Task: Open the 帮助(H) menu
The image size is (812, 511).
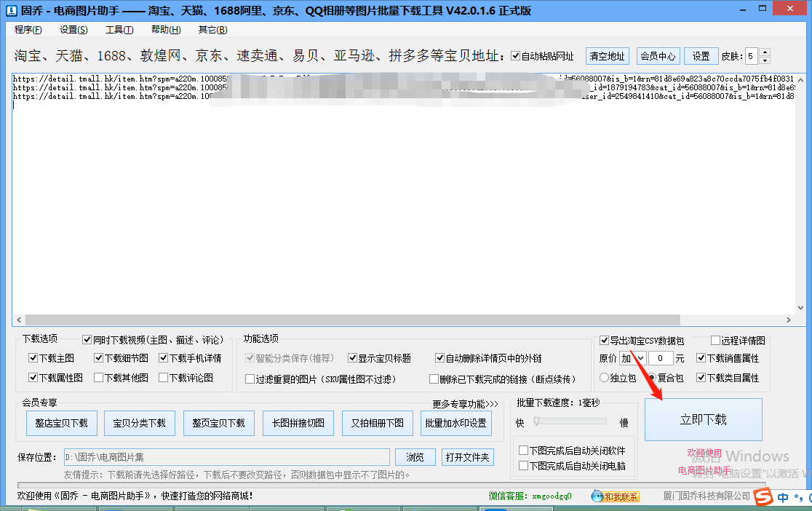Action: click(x=166, y=30)
